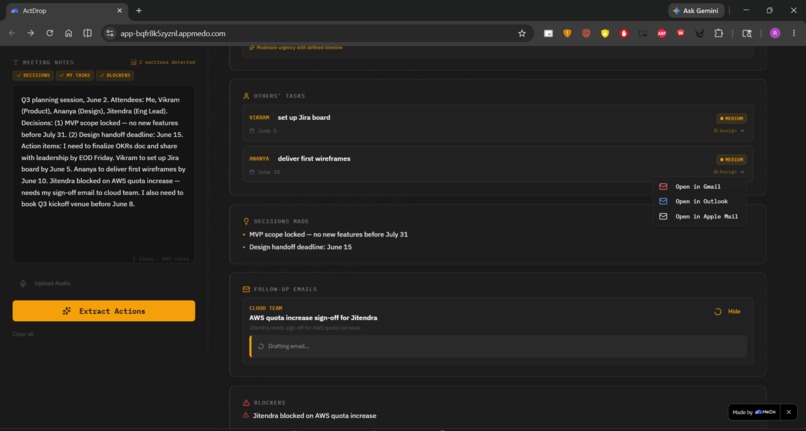806x431 pixels.
Task: Click the black horned-head extension icon
Action: click(699, 33)
